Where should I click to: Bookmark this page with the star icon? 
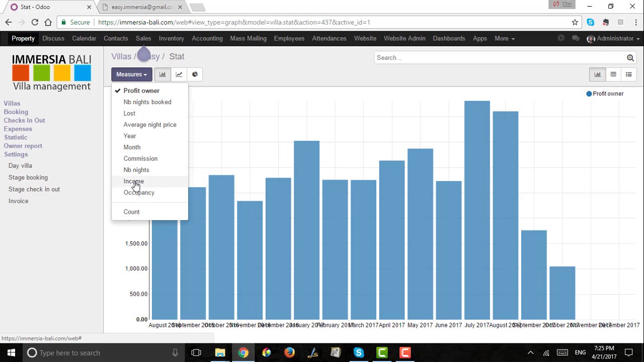coord(575,22)
